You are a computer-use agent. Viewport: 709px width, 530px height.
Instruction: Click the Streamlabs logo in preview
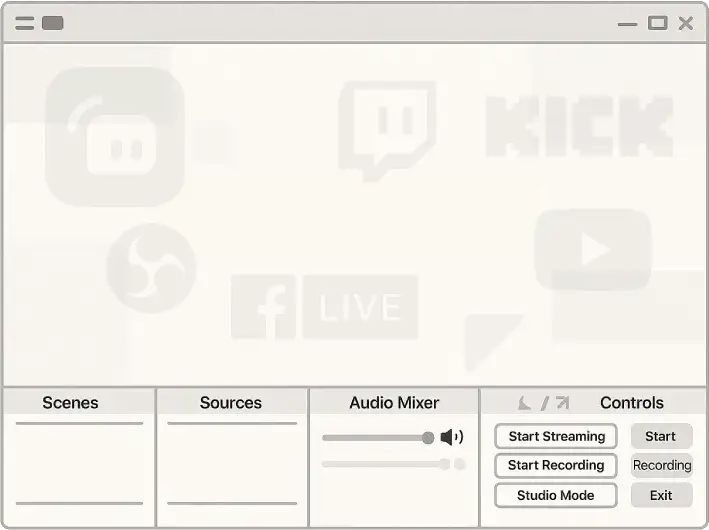pyautogui.click(x=115, y=137)
